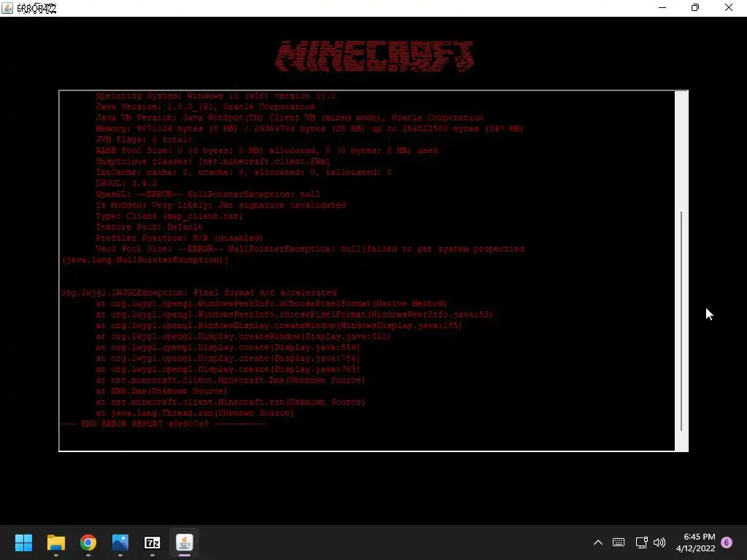Click the 'Profiler Position: N/A' line

point(179,238)
